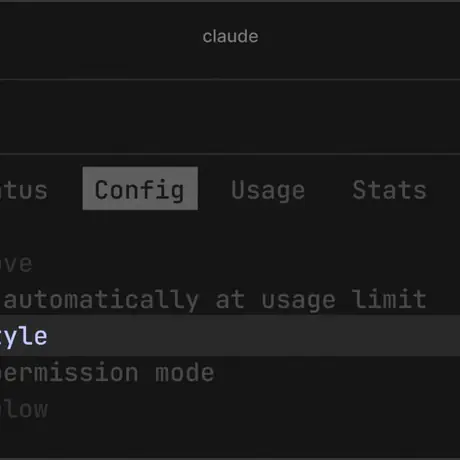Open the highlighted style setting row
This screenshot has height=460, width=460.
(230, 336)
